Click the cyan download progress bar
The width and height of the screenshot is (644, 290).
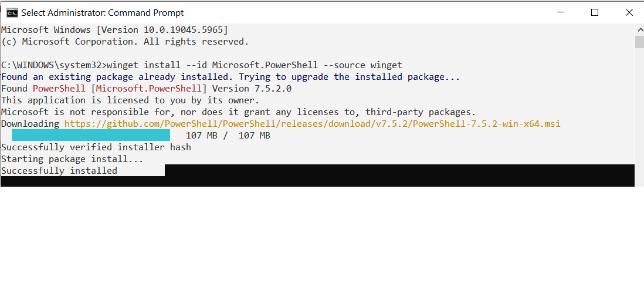coord(91,136)
